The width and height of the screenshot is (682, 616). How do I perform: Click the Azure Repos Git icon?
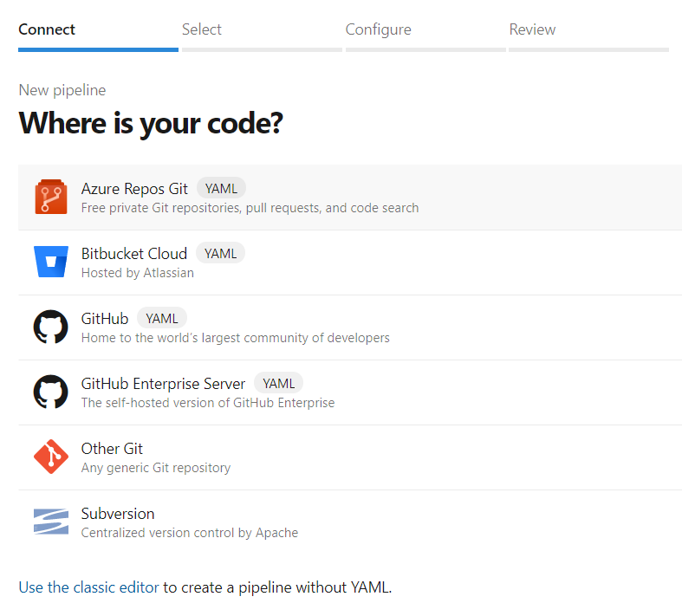(51, 197)
